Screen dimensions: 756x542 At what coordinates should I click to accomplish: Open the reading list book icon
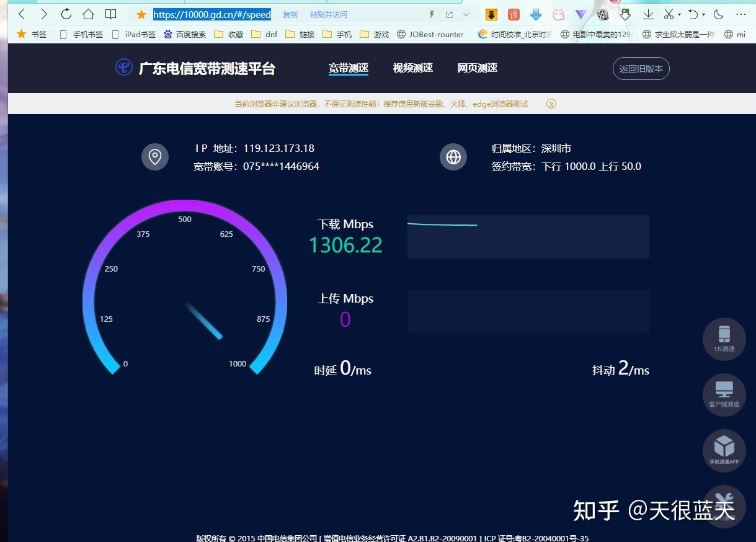pos(110,14)
